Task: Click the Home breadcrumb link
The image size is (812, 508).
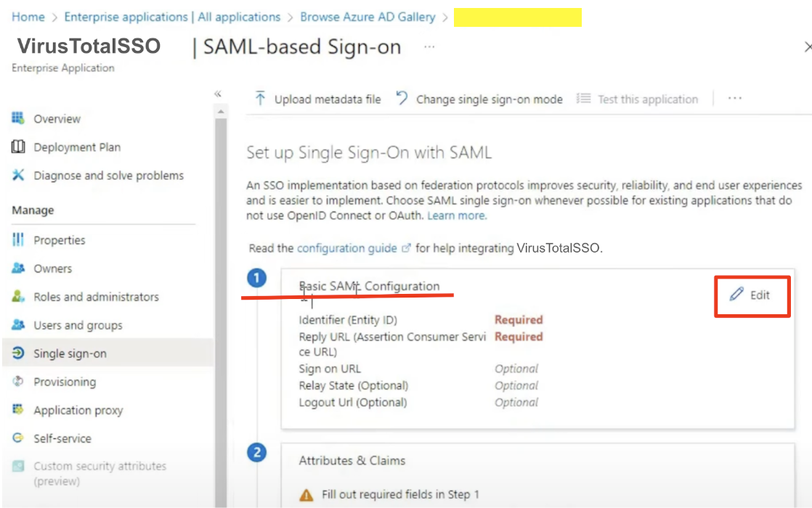Action: click(28, 17)
